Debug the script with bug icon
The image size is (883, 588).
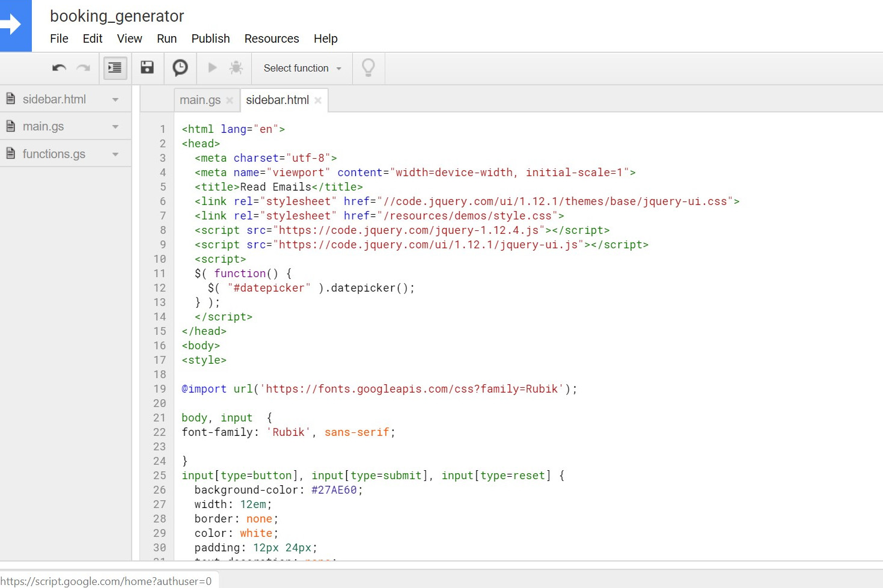tap(236, 67)
